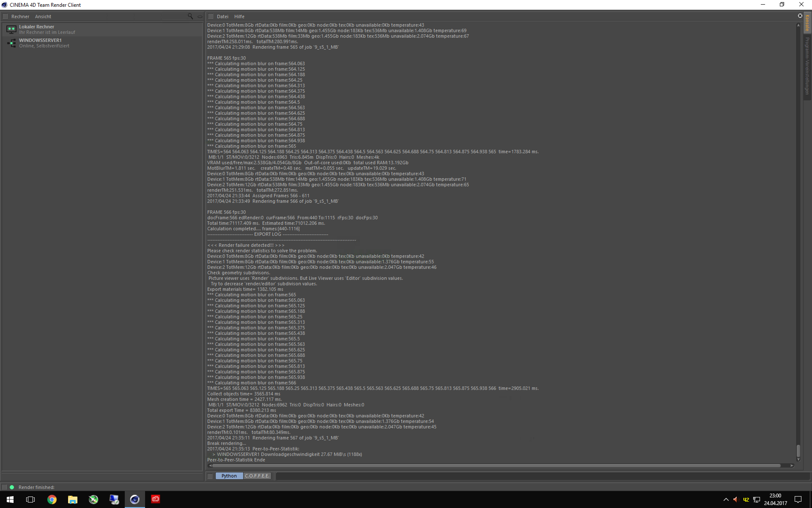Click the 'Render finished:' status text
This screenshot has width=812, height=508.
[37, 487]
